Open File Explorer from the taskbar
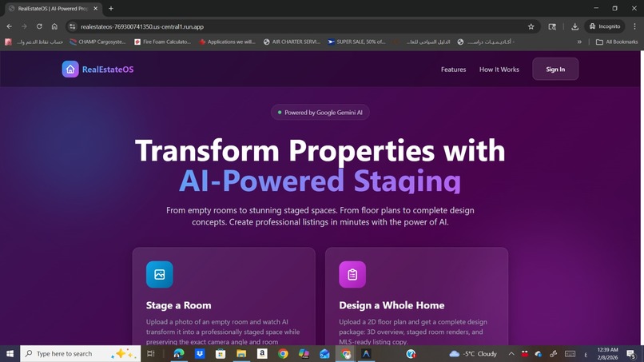This screenshot has height=362, width=644. pyautogui.click(x=241, y=353)
